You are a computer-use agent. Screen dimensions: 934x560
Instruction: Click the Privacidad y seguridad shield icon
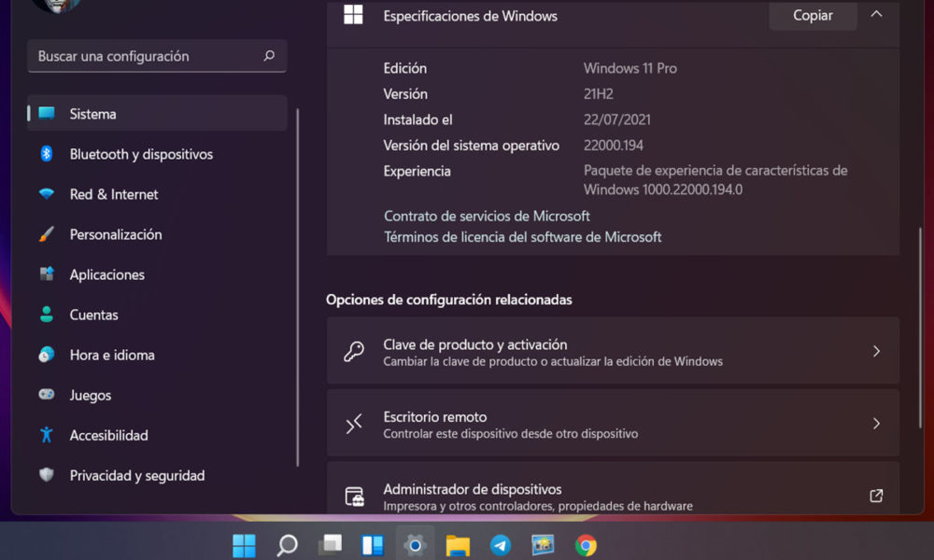(x=49, y=475)
